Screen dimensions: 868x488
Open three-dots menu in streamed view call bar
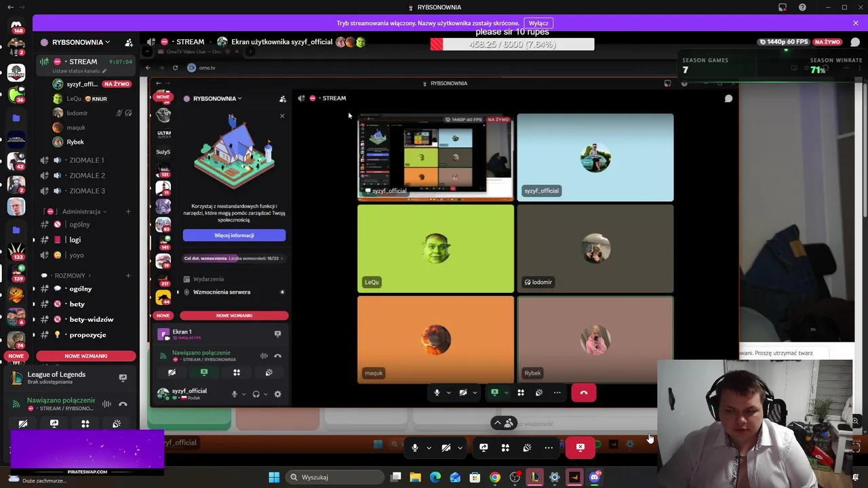coord(557,392)
